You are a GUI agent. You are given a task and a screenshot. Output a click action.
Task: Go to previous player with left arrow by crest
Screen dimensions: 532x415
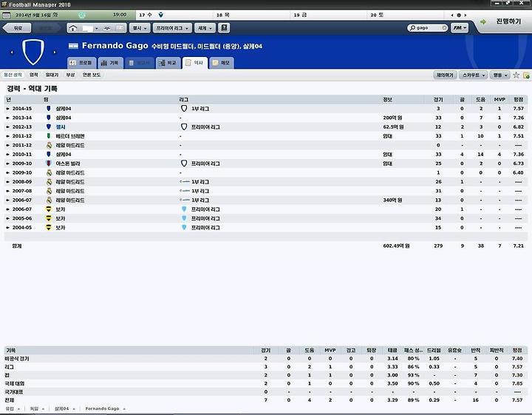tap(12, 53)
